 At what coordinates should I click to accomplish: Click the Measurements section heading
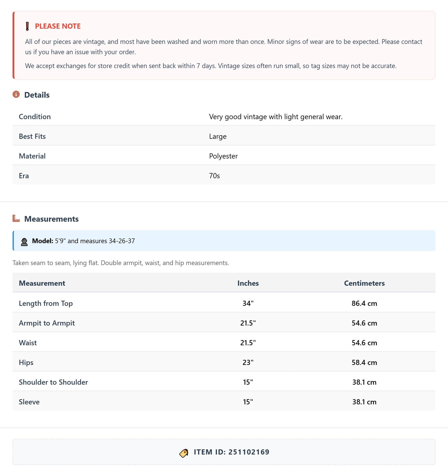point(52,219)
